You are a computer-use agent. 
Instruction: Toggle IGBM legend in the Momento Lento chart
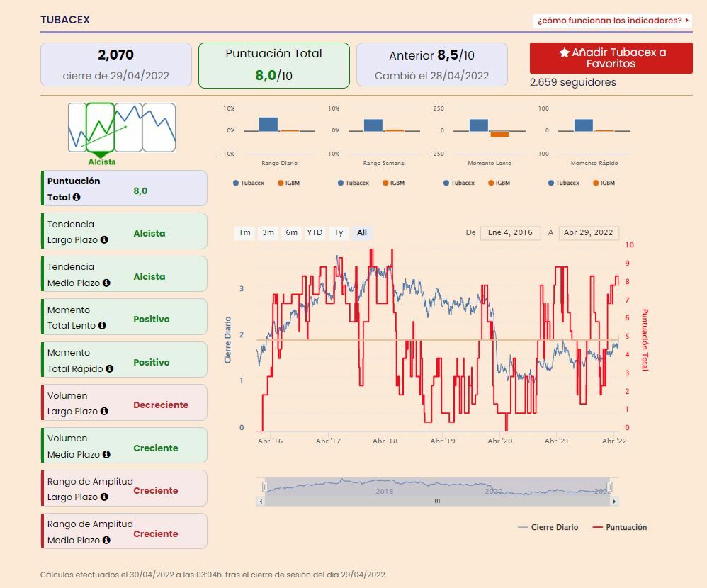pos(499,183)
